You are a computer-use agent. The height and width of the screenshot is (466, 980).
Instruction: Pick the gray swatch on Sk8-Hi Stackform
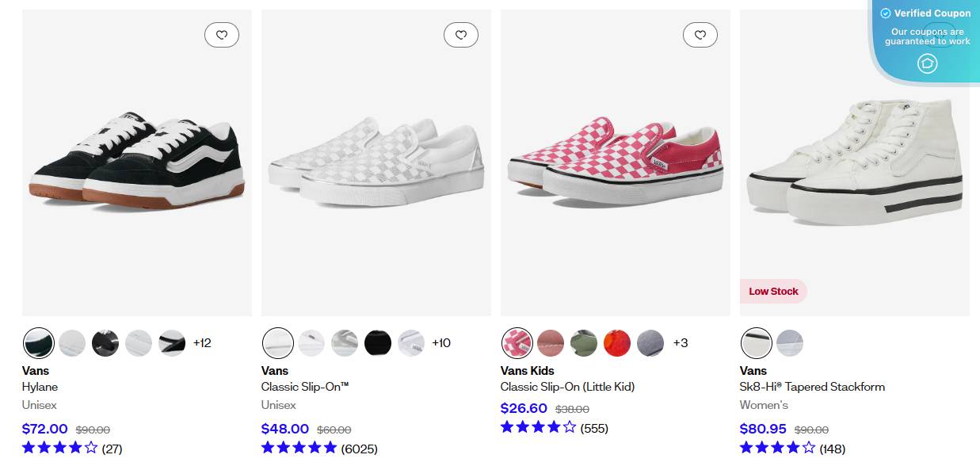click(790, 343)
